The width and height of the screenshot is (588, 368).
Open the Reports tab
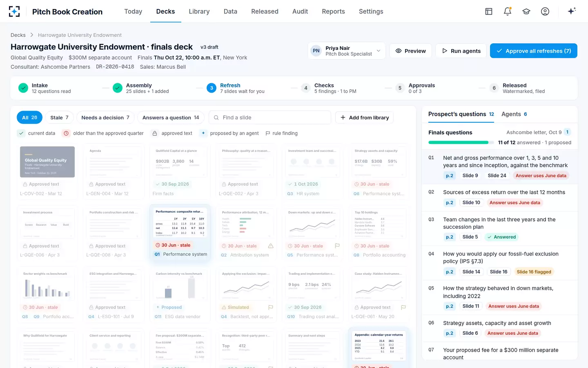tap(333, 11)
